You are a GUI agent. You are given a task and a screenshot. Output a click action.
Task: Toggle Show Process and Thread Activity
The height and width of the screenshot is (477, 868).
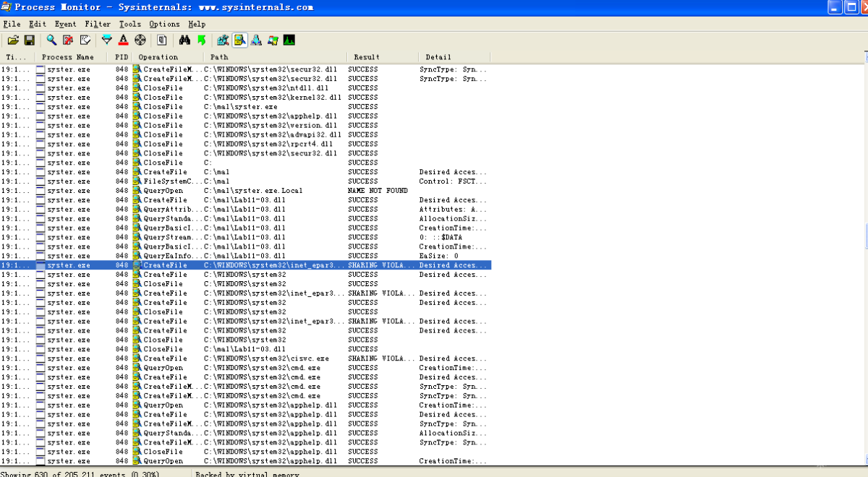(273, 40)
